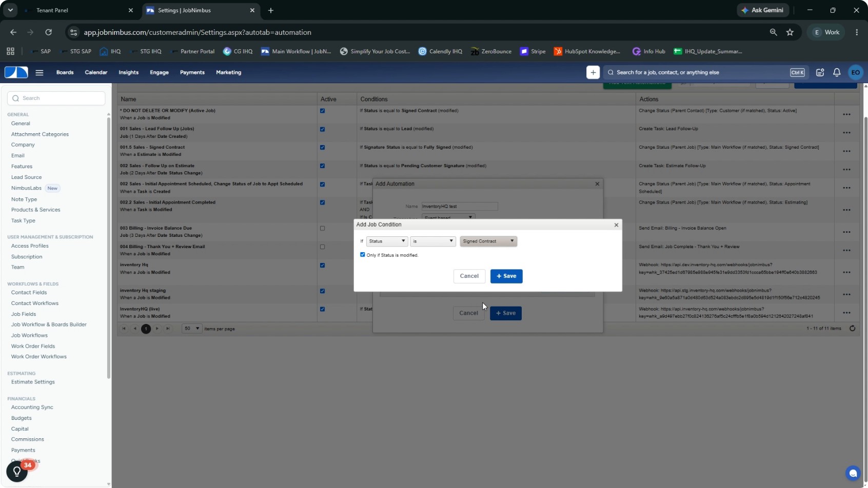Click the plus quick-add icon

pyautogui.click(x=593, y=72)
